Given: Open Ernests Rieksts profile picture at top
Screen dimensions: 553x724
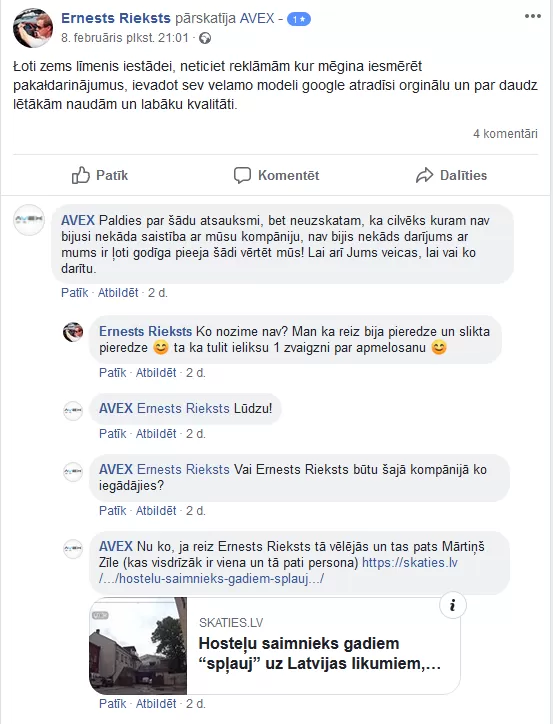Looking at the screenshot, I should [33, 28].
